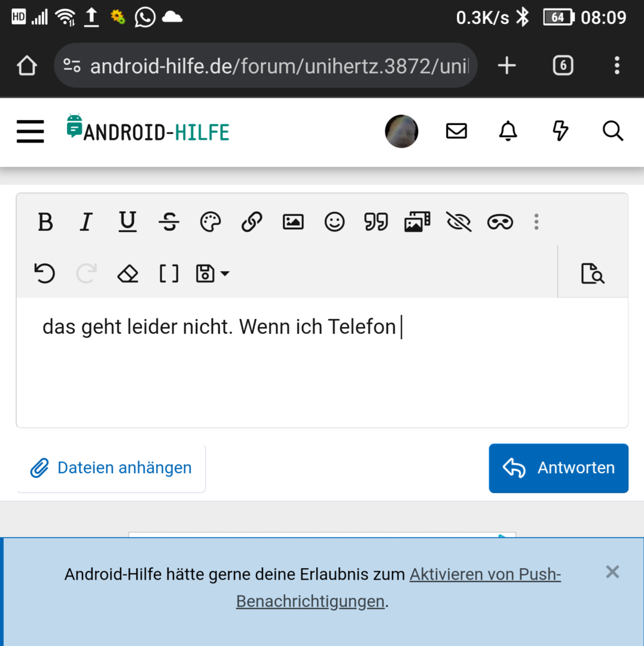Open the media gallery embed icon
Screen dimensions: 644x646
click(417, 223)
